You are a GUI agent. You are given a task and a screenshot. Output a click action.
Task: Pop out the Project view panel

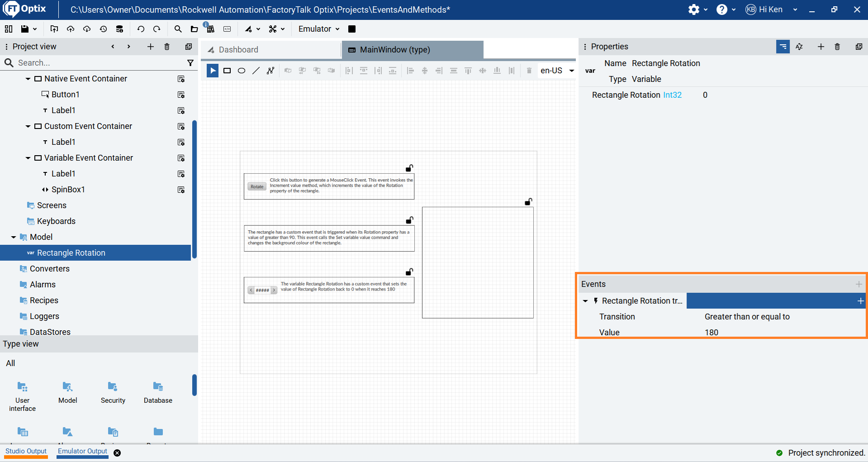click(189, 47)
